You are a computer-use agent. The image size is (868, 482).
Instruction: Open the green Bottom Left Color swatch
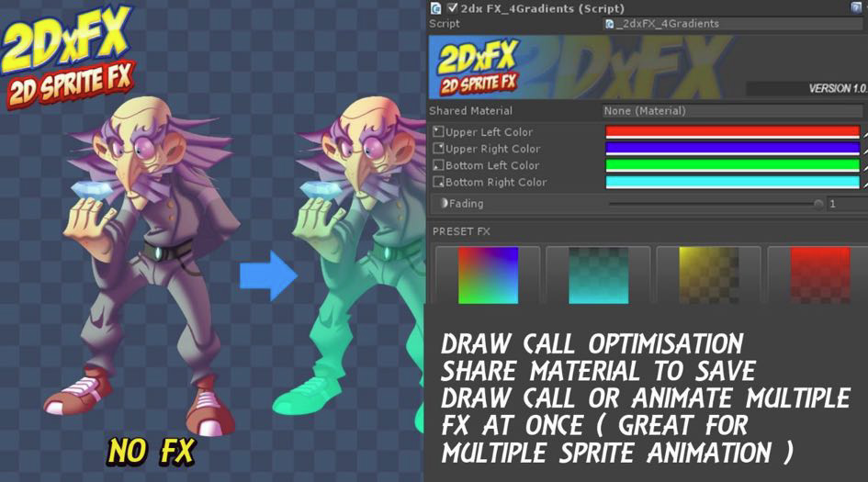point(732,165)
